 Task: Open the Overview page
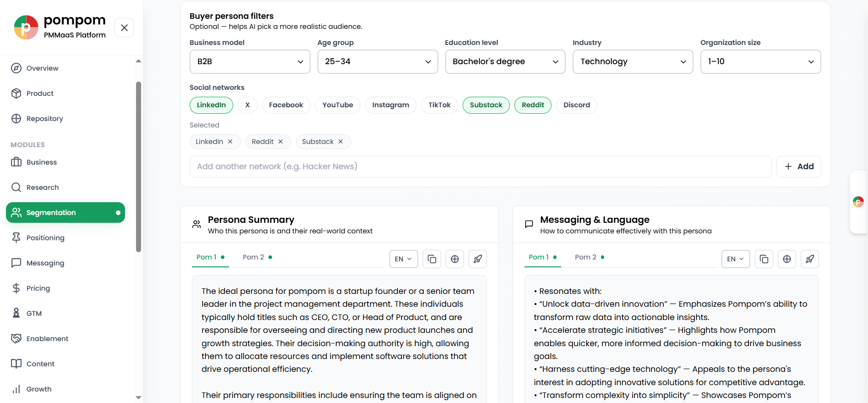(x=66, y=68)
